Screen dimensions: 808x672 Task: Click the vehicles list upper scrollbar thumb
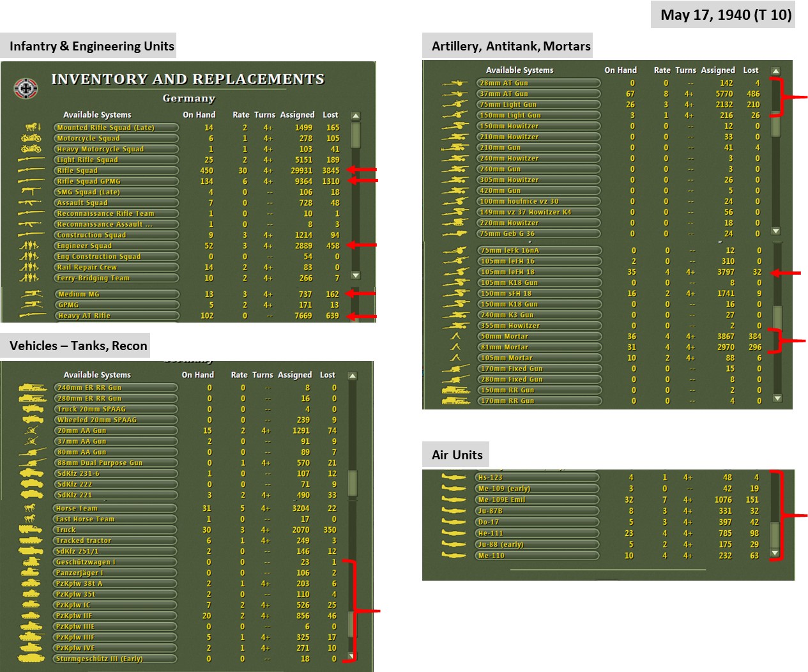352,484
